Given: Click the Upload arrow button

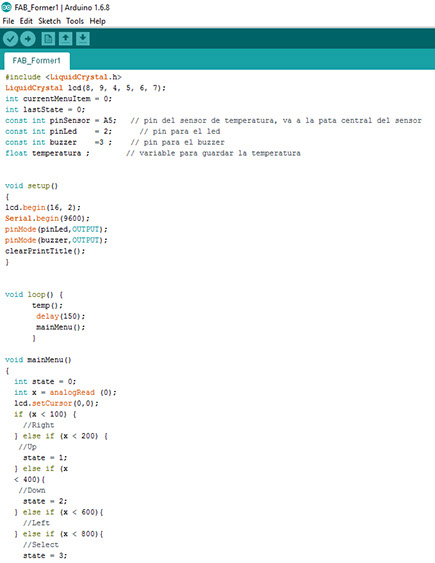Looking at the screenshot, I should pyautogui.click(x=28, y=39).
